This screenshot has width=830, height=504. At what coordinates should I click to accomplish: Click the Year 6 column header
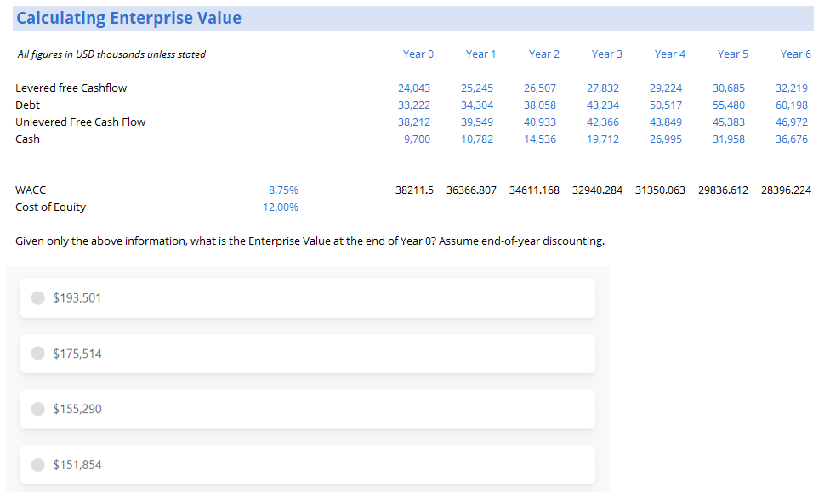coord(795,54)
